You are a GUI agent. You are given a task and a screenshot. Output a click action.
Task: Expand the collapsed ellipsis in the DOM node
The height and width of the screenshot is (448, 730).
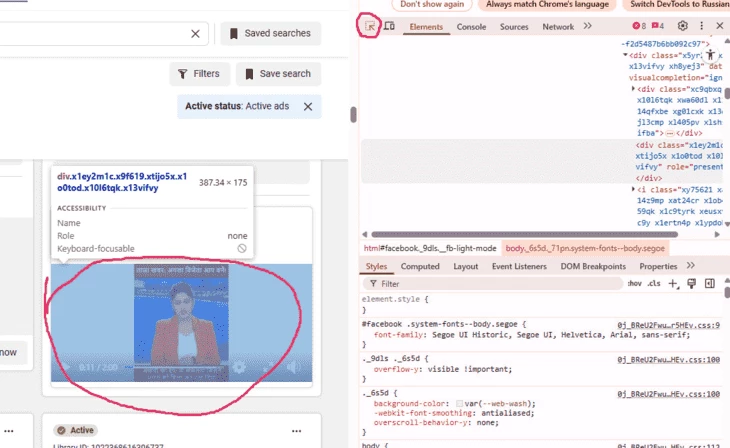(670, 133)
